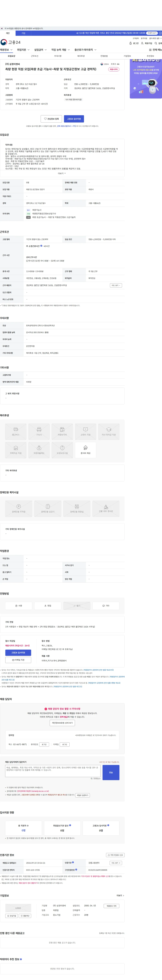Expand the 채용정보 navigation menu

pos(6,50)
